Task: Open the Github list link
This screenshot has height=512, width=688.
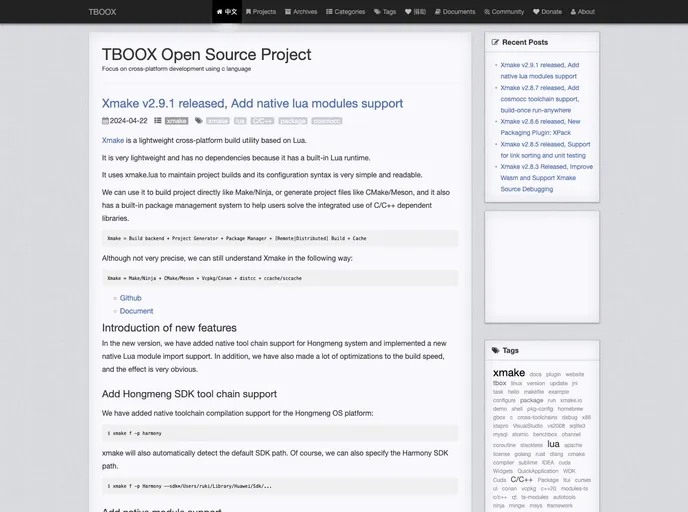Action: coord(130,298)
